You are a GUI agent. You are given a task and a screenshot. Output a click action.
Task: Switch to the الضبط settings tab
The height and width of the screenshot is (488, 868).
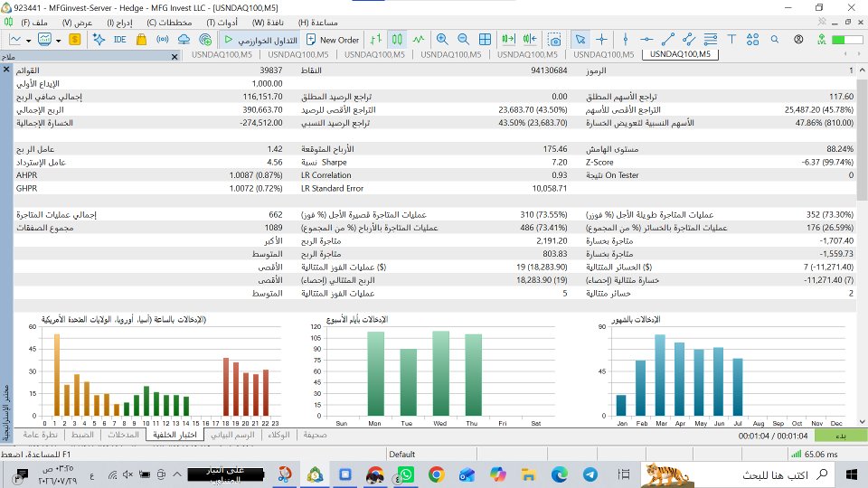[x=82, y=435]
